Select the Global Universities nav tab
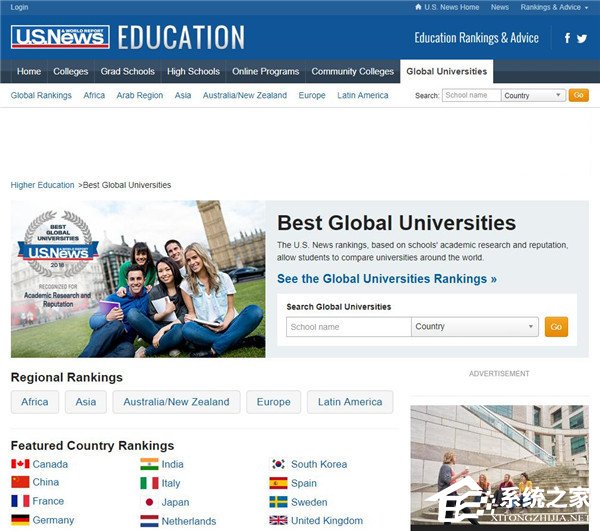The image size is (600, 531). click(x=447, y=72)
